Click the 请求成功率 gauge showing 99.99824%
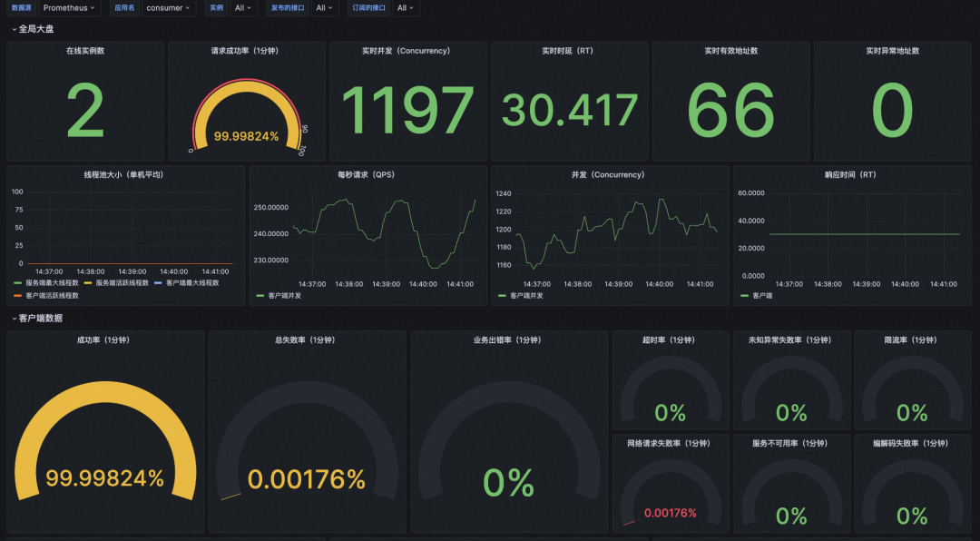The width and height of the screenshot is (980, 541). point(246,116)
